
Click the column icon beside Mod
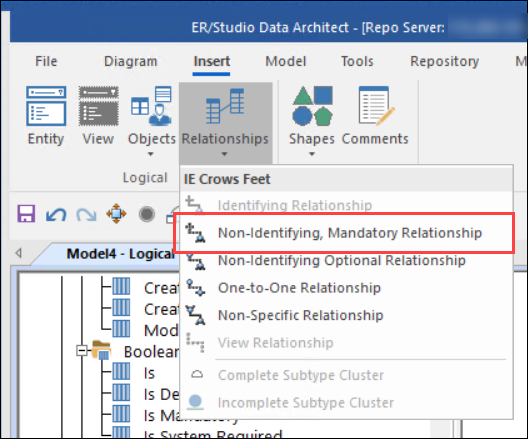121,329
